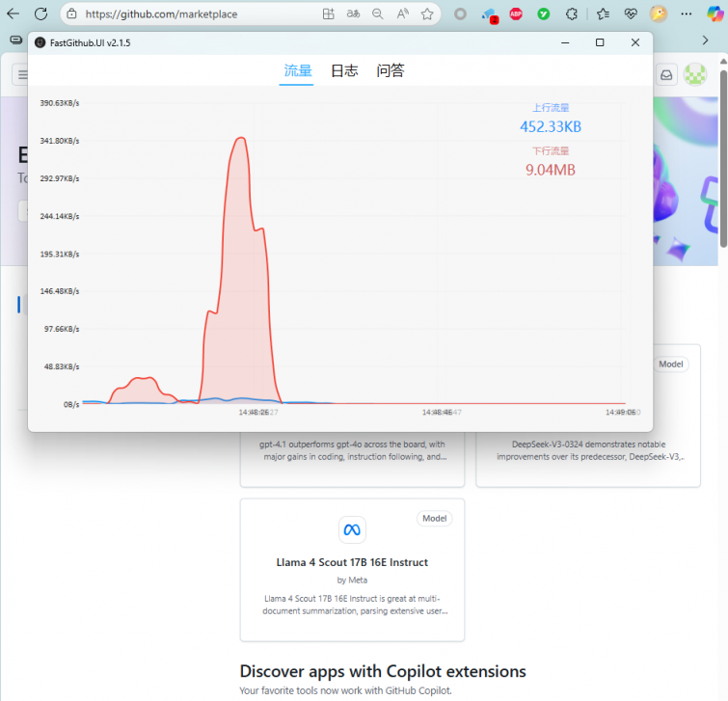Click the browser refresh button
Image resolution: width=728 pixels, height=701 pixels.
(x=40, y=14)
